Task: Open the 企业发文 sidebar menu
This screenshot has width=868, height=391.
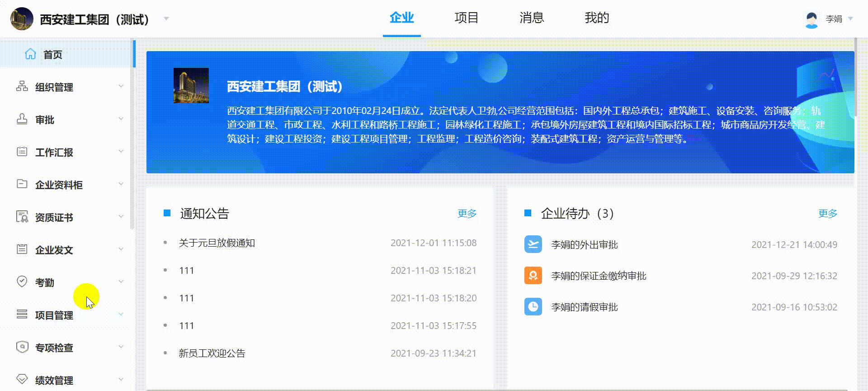Action: [x=66, y=250]
